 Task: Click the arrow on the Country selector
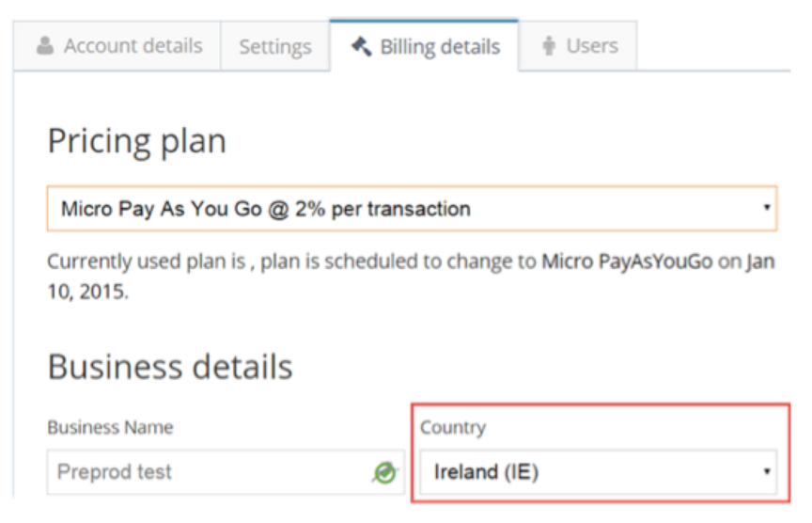pos(767,471)
